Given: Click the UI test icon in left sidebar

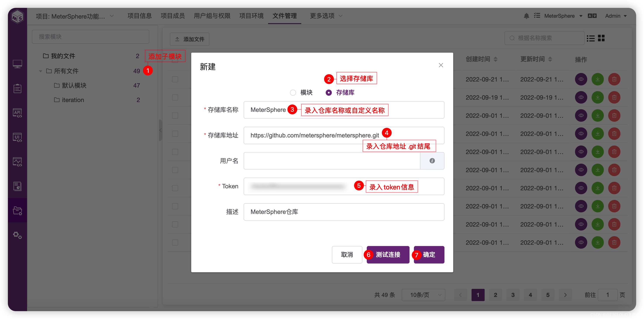Looking at the screenshot, I should pyautogui.click(x=17, y=138).
